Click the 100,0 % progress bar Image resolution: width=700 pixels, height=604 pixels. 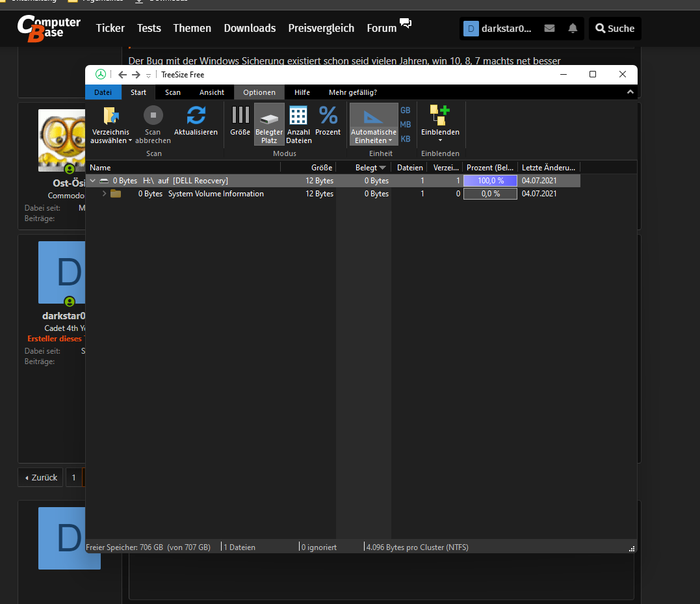[x=490, y=181]
